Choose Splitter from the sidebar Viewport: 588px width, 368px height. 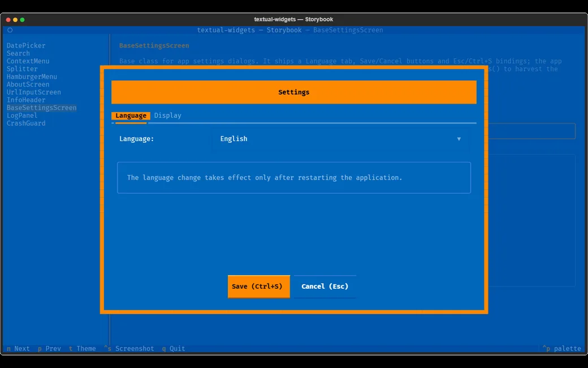22,69
